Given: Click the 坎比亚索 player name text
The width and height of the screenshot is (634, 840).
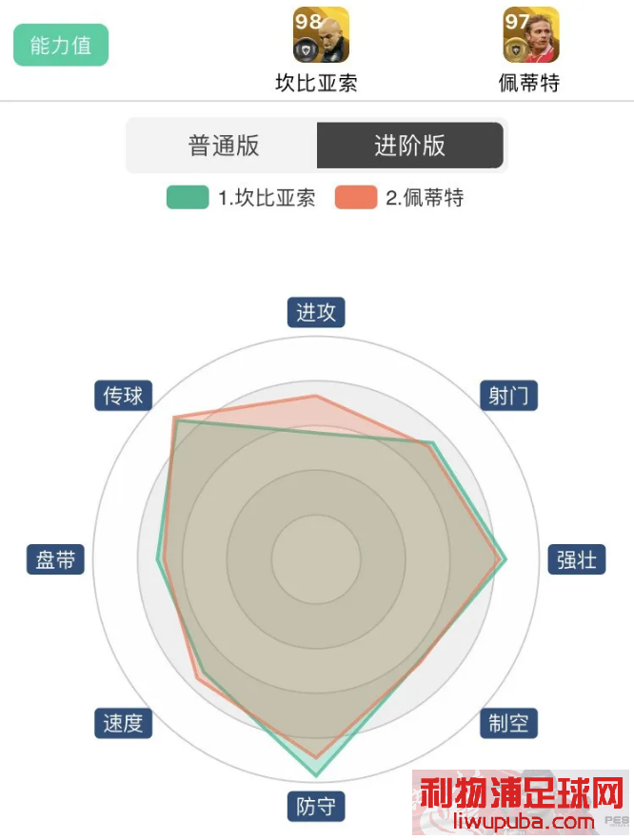Looking at the screenshot, I should 316,83.
